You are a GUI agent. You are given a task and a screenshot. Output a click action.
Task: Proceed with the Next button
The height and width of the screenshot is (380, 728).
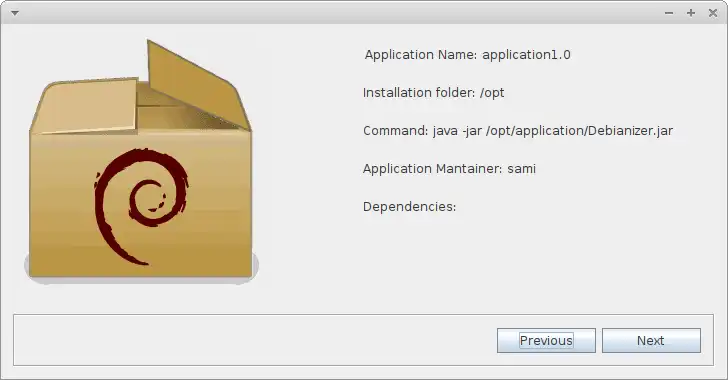[651, 341]
